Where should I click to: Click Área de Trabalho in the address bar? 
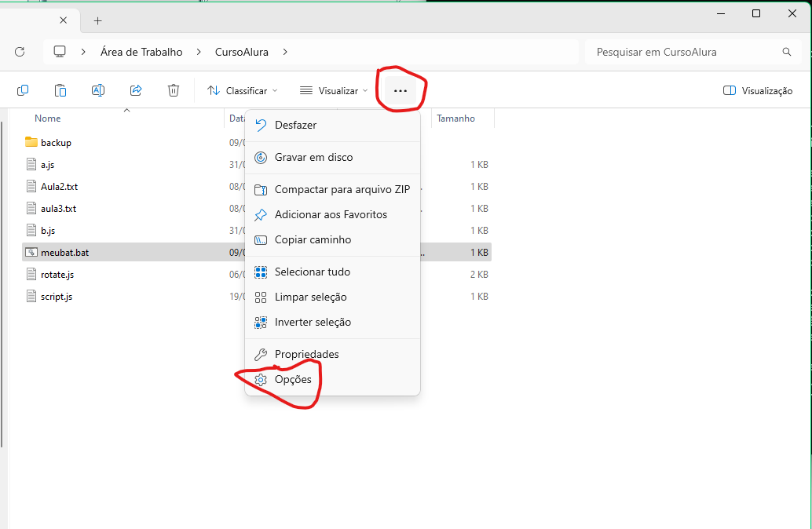[x=141, y=52]
